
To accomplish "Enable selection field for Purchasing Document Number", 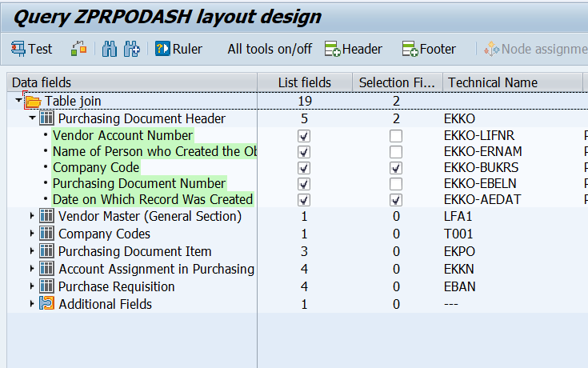I will click(396, 184).
